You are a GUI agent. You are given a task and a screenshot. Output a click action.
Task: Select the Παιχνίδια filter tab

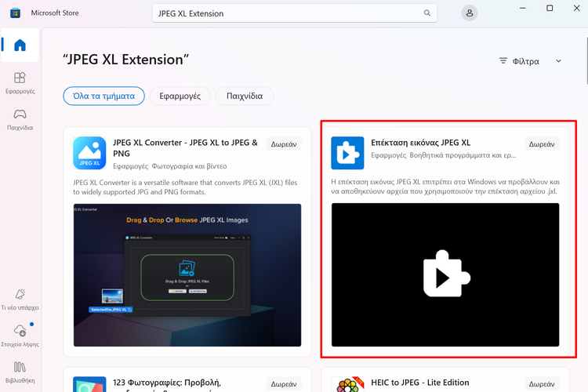(245, 96)
